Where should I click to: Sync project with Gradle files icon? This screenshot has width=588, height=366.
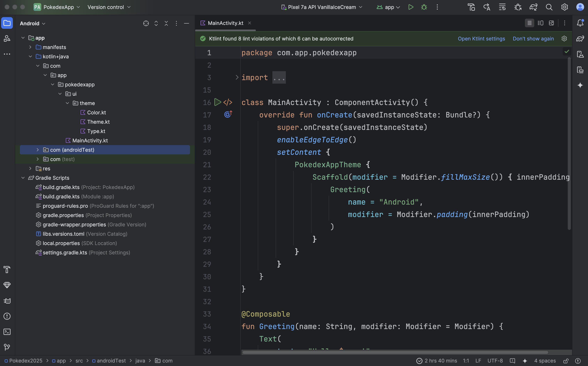(533, 7)
